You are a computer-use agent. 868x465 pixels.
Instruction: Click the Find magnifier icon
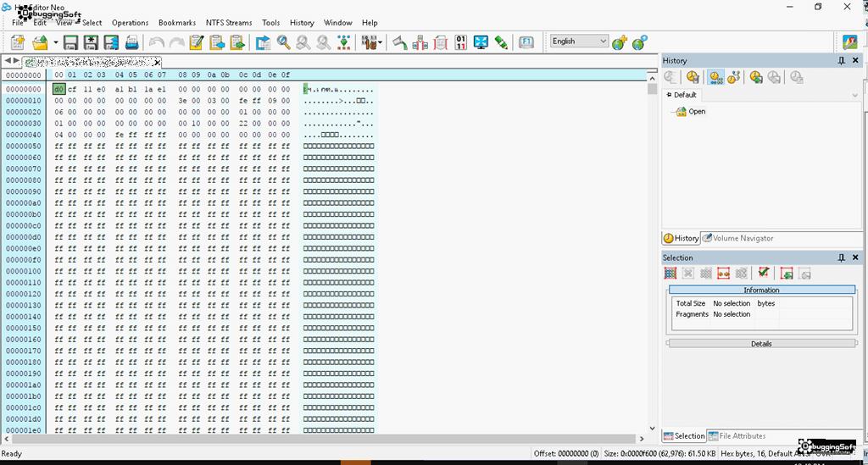(x=283, y=42)
